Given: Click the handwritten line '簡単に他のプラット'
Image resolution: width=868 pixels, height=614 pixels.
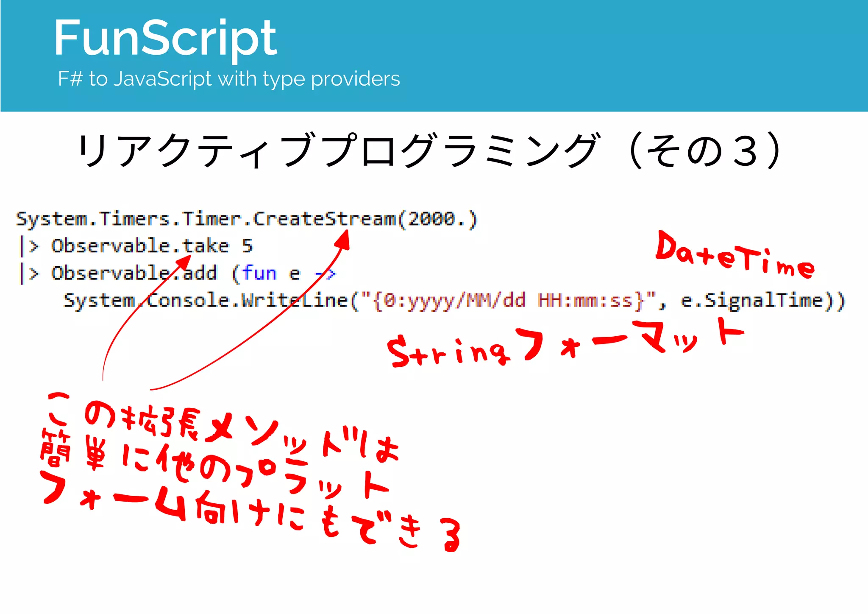Looking at the screenshot, I should point(214,463).
